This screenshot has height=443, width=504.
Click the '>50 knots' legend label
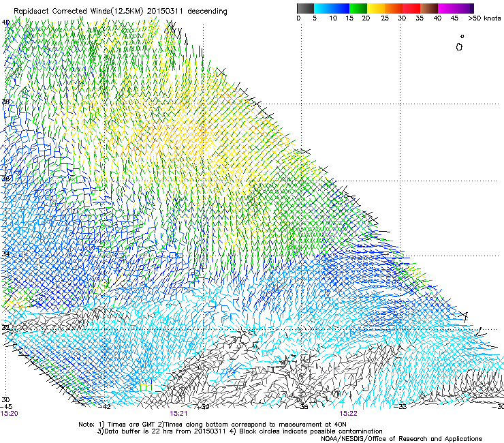click(x=484, y=18)
